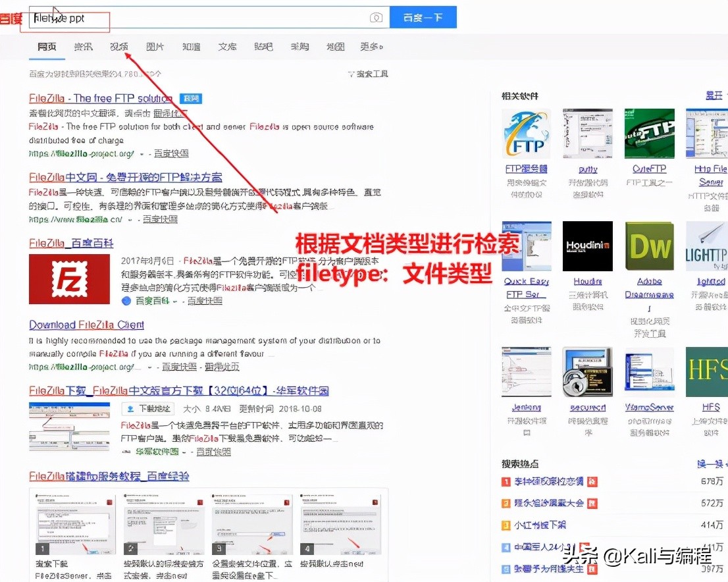Open the XlampServer software thumbnail
The width and height of the screenshot is (728, 582).
[x=649, y=371]
